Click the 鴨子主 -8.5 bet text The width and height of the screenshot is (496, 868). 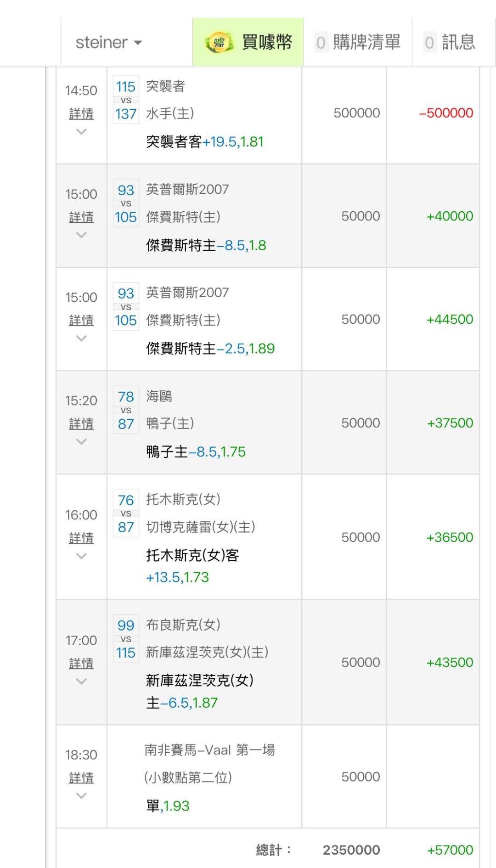click(196, 452)
